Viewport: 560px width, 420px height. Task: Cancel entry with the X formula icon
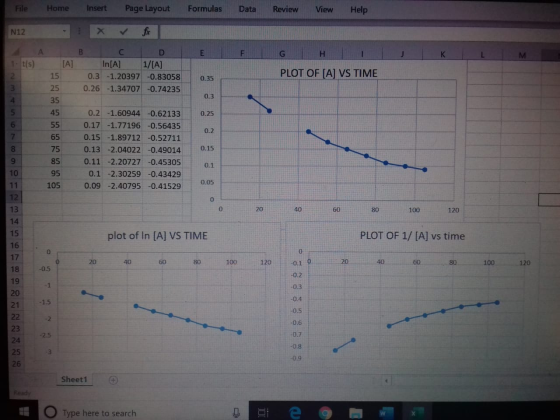point(100,31)
